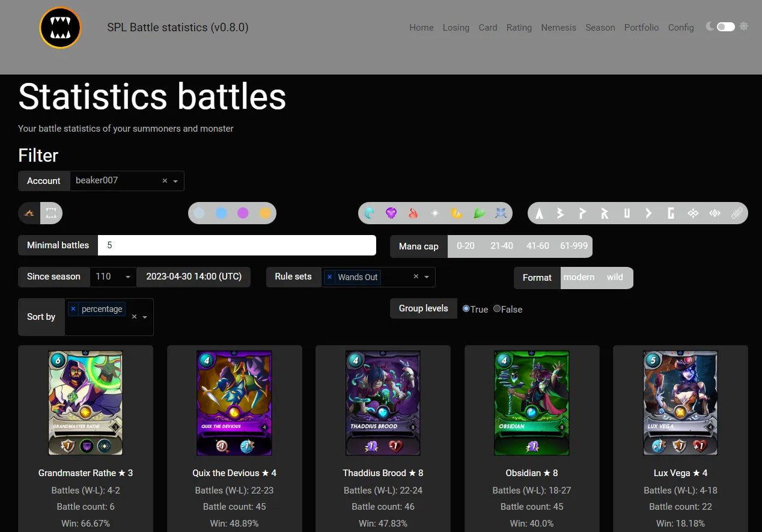Clear the beaker007 account selection
Viewport: 762px width, 532px height.
[x=165, y=181]
